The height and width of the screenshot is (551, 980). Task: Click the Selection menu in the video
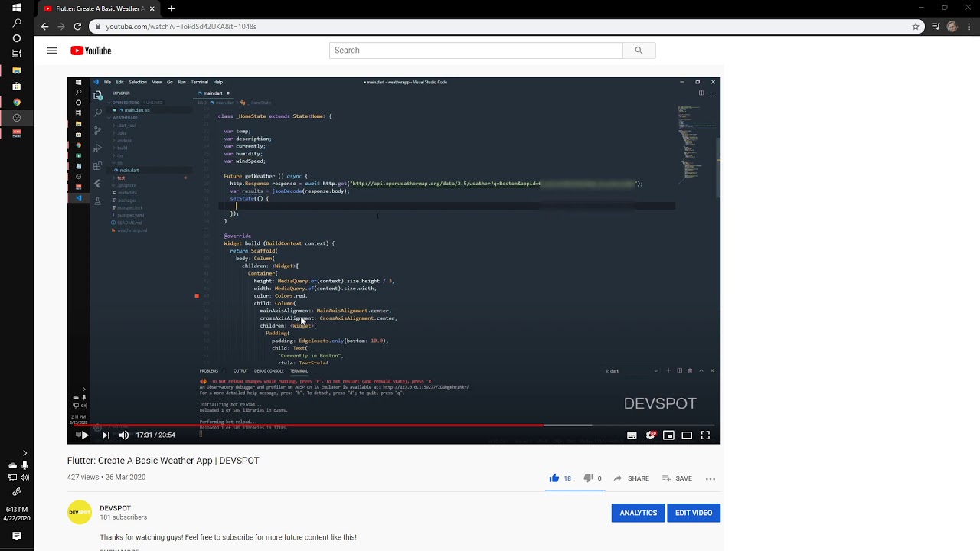click(138, 82)
